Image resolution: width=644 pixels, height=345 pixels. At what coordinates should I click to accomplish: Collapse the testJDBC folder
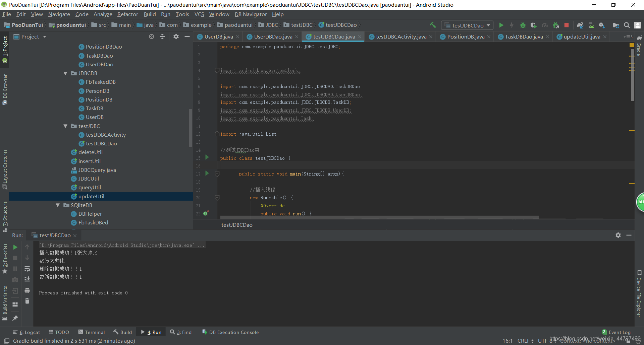point(65,126)
